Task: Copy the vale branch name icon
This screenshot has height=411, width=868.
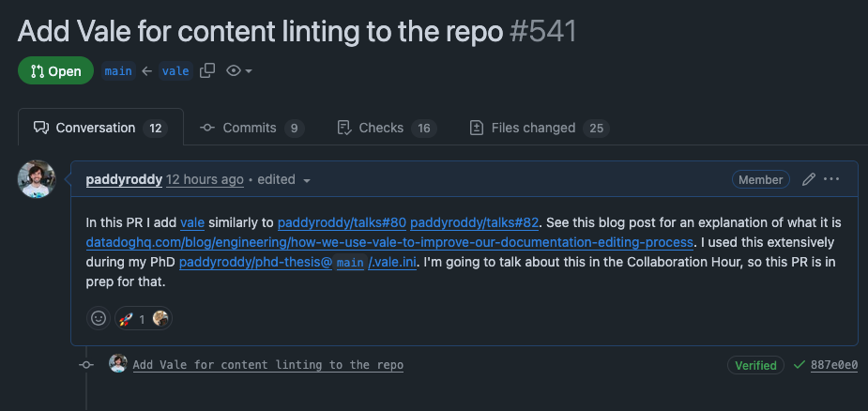Action: (208, 70)
